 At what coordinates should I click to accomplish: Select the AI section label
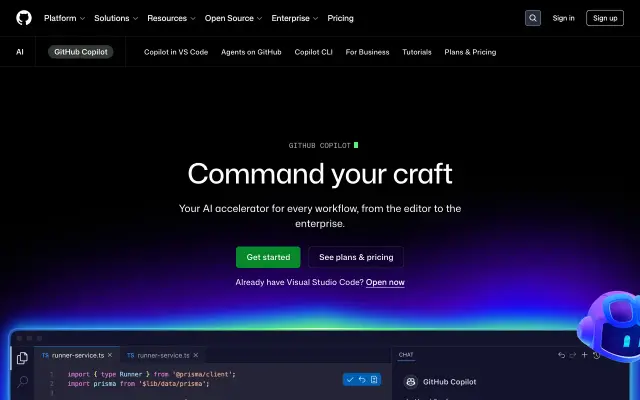coord(20,52)
